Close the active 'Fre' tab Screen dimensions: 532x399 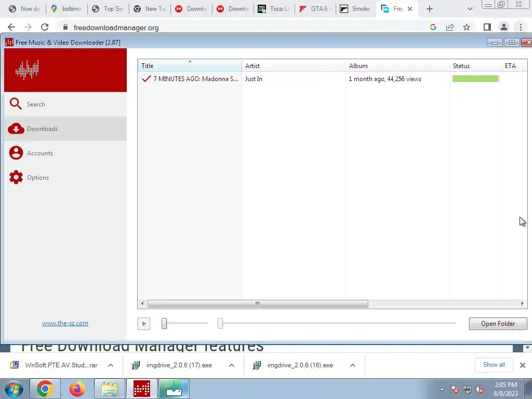coord(410,9)
